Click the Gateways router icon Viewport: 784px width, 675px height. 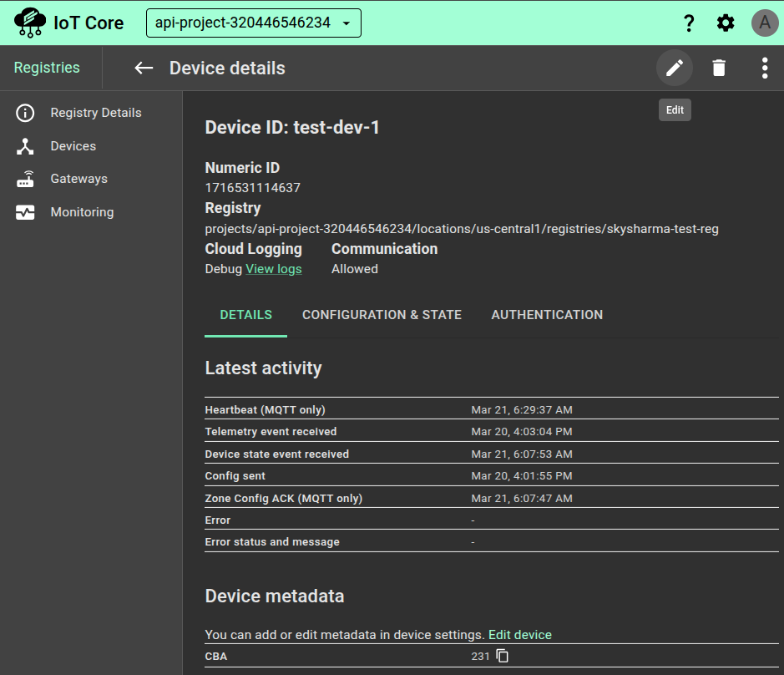[x=25, y=179]
